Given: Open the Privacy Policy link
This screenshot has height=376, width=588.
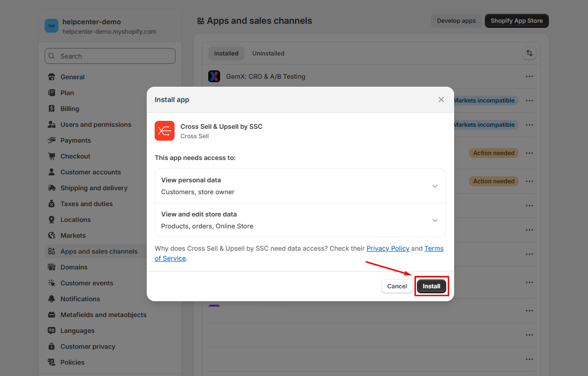Looking at the screenshot, I should (388, 248).
